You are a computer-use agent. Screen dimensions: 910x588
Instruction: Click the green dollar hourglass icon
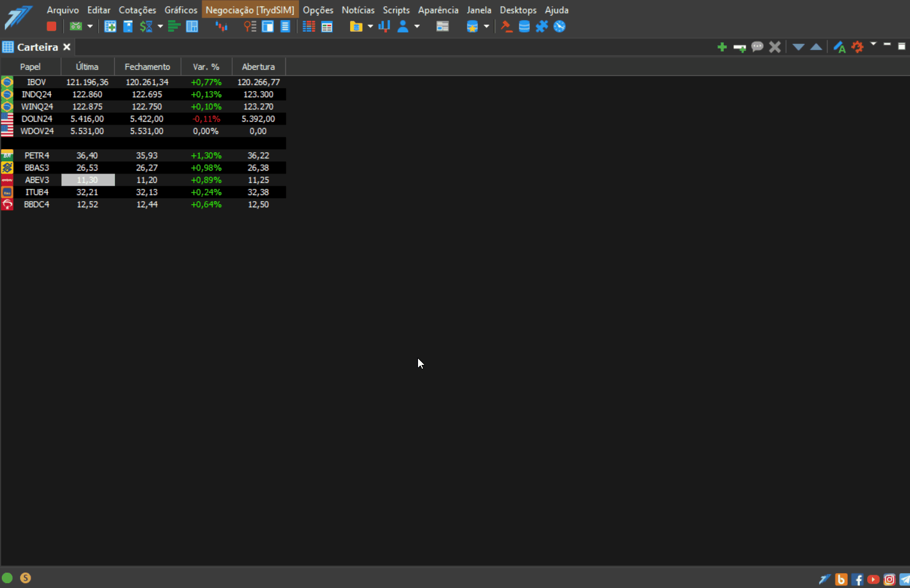146,26
